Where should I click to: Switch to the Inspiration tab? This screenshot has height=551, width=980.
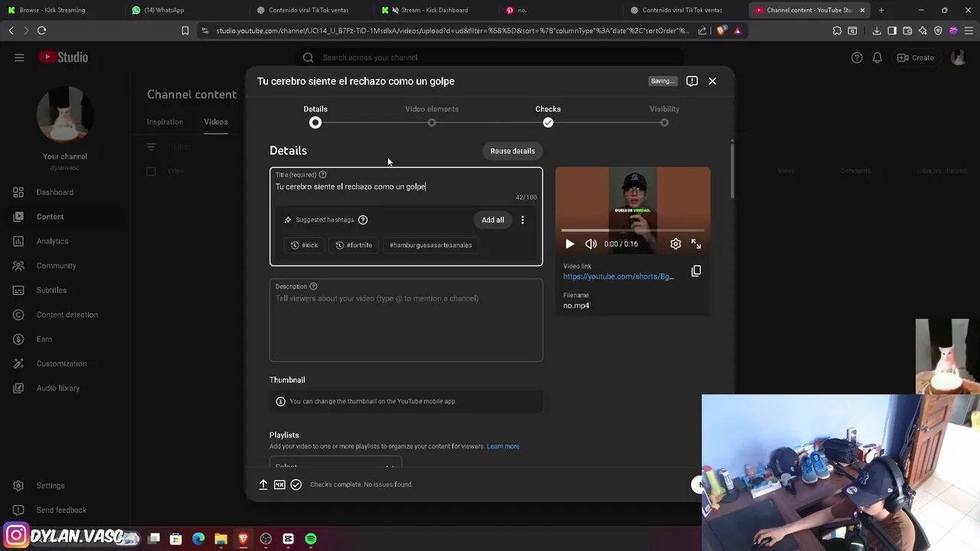coord(165,122)
